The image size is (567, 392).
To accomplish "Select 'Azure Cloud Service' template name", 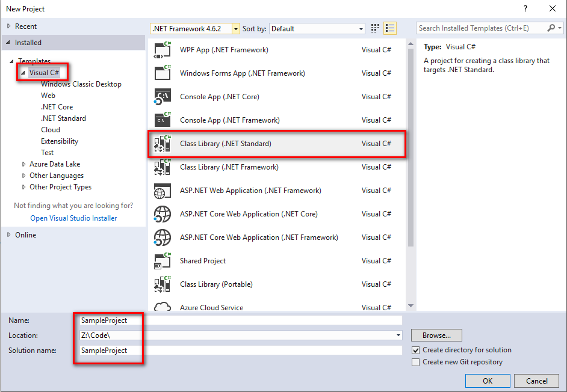I will [x=211, y=307].
